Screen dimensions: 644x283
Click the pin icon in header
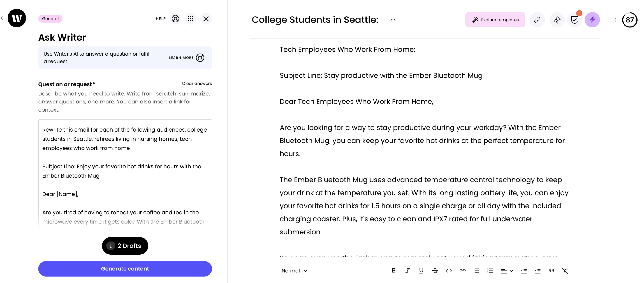coord(557,20)
